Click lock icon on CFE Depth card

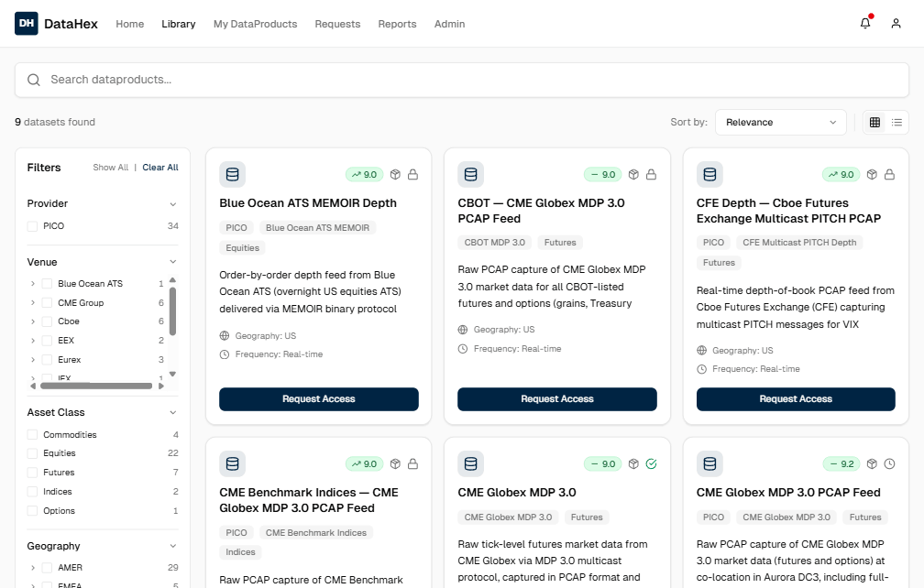(890, 174)
